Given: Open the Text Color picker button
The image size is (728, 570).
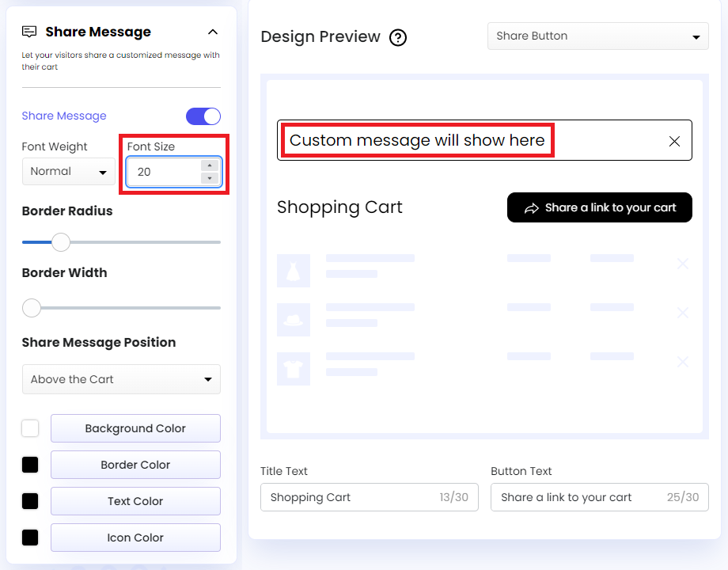Looking at the screenshot, I should coord(135,500).
